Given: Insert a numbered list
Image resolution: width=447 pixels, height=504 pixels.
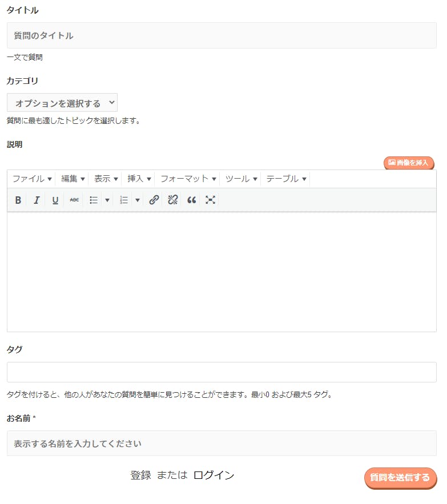Looking at the screenshot, I should pos(124,200).
